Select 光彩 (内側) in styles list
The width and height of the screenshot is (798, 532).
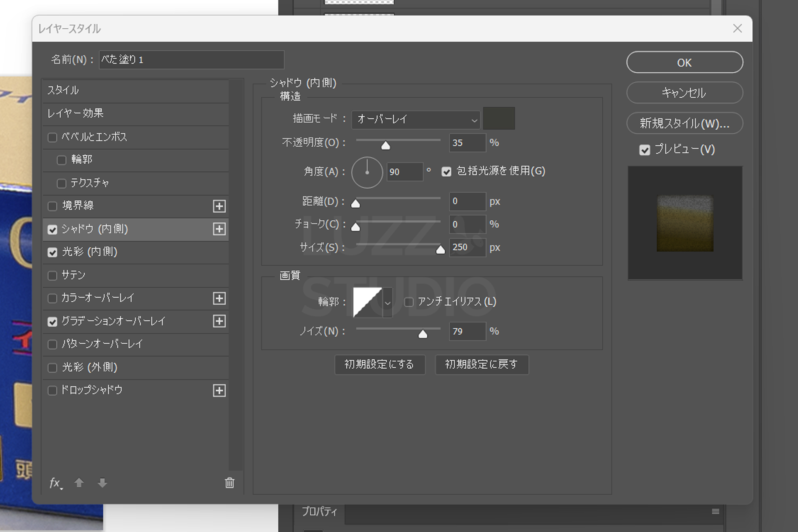tap(90, 252)
